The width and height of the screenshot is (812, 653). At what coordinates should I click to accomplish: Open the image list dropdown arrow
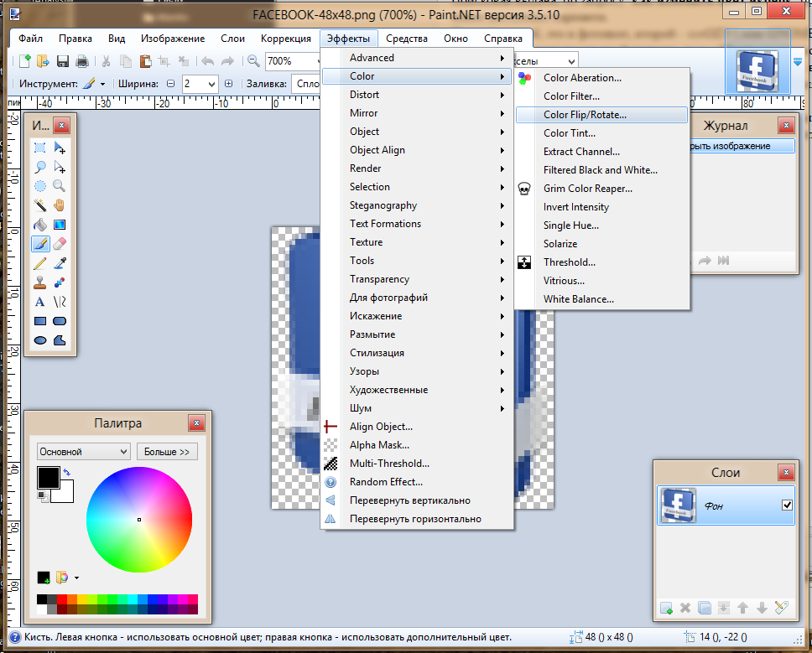tap(798, 61)
